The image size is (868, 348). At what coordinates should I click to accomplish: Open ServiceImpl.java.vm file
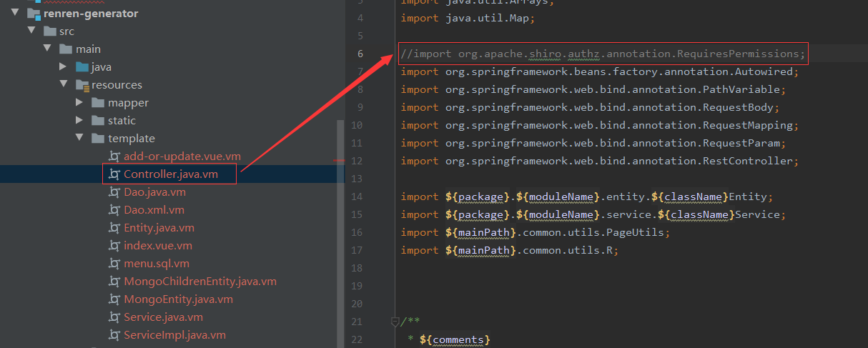pos(174,335)
